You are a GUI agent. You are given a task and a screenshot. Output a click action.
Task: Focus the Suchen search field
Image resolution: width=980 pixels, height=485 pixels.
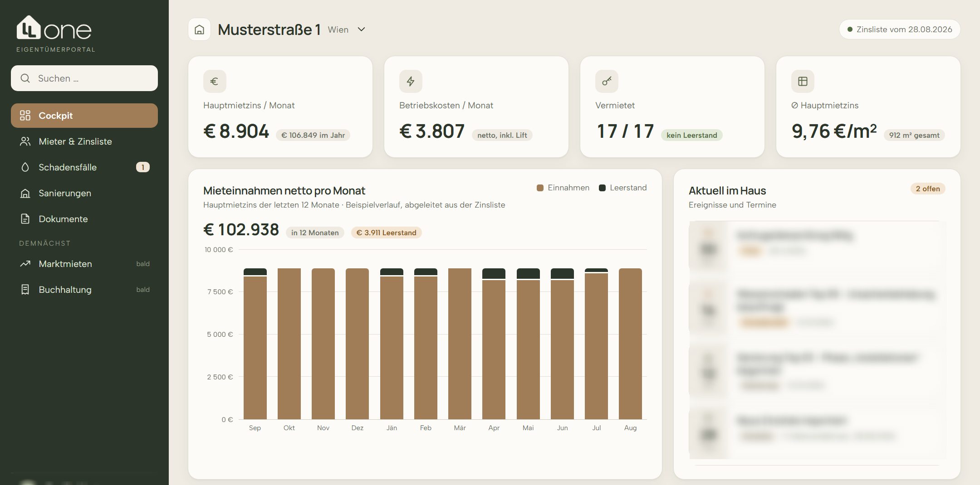[x=84, y=78]
